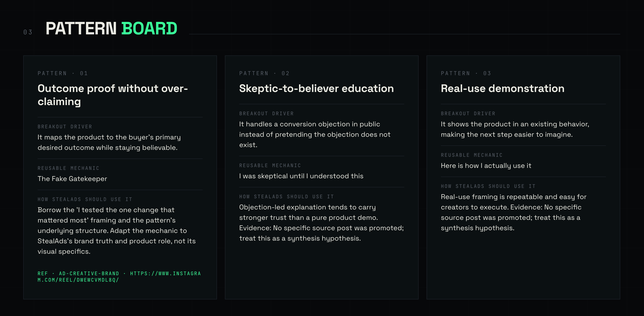Click the 'PATTERN · 02' label
Viewport: 644px width, 316px height.
point(264,73)
